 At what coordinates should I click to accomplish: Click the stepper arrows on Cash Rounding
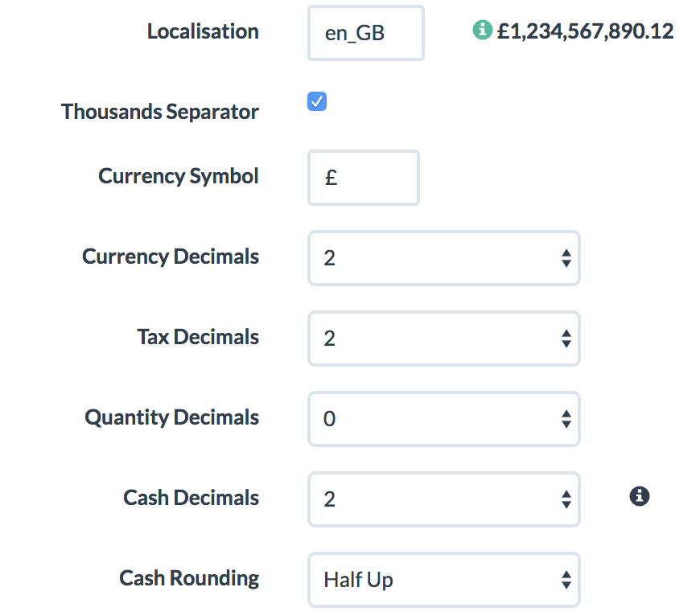(566, 580)
